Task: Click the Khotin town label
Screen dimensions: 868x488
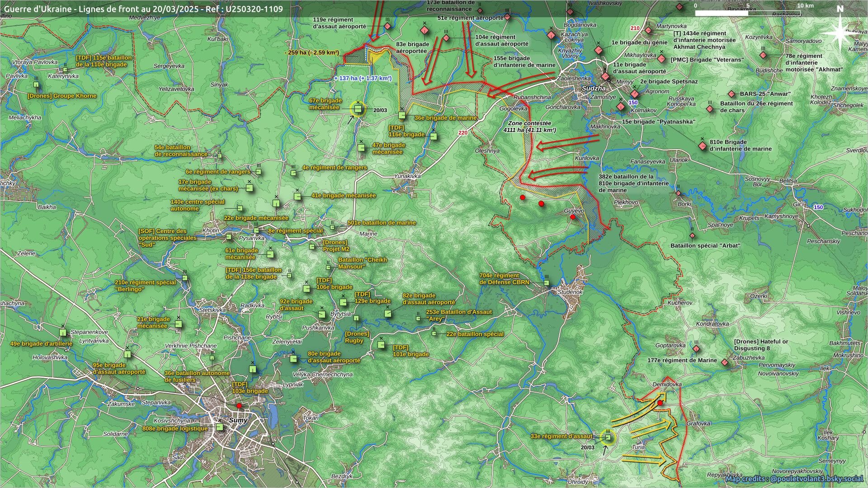Action: pos(211,230)
